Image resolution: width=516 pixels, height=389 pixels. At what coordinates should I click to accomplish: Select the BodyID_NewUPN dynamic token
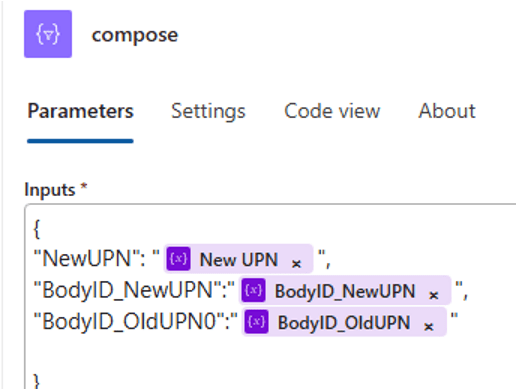[x=345, y=290]
